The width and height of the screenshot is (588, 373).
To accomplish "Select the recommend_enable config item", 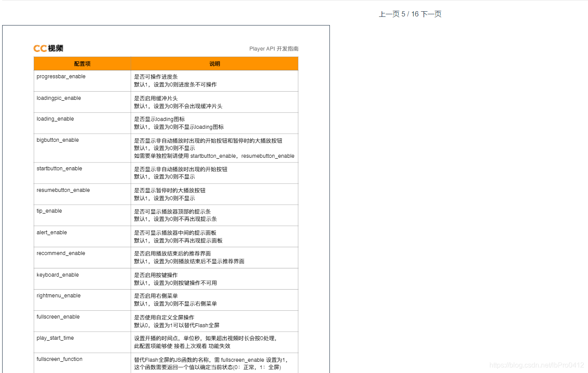I will (x=61, y=253).
